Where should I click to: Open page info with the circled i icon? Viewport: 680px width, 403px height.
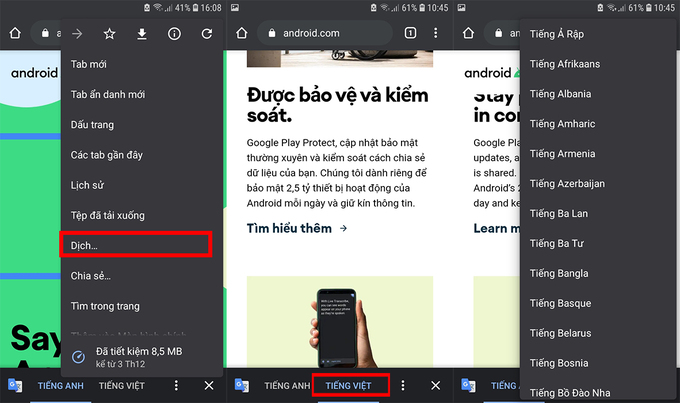click(x=174, y=33)
